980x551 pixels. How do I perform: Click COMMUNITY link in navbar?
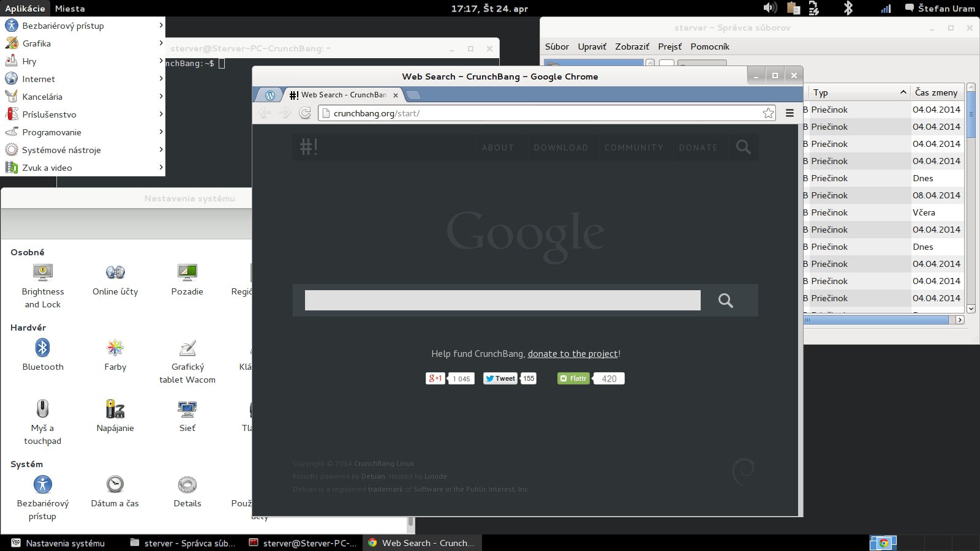pos(634,148)
